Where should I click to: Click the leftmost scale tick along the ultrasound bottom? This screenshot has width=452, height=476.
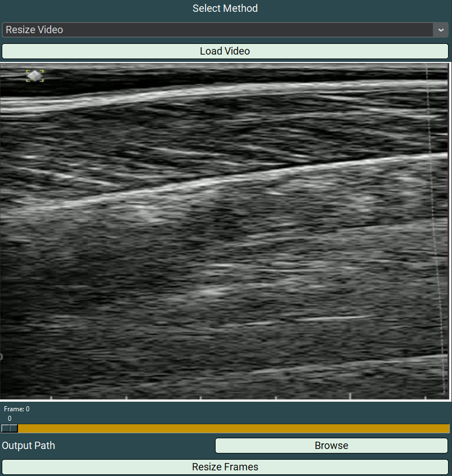51,397
